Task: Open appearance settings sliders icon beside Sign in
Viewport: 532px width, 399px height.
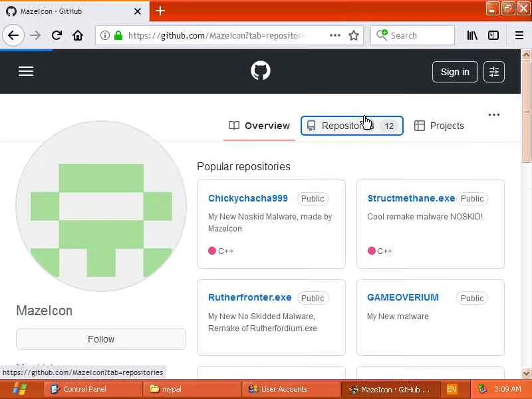Action: [494, 72]
